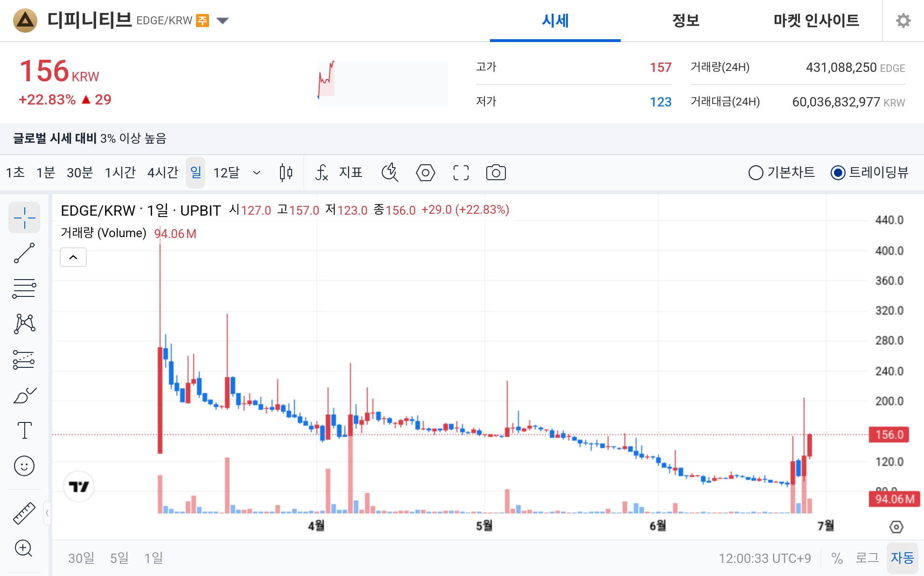Expand more timeframe options chevron

pos(257,173)
